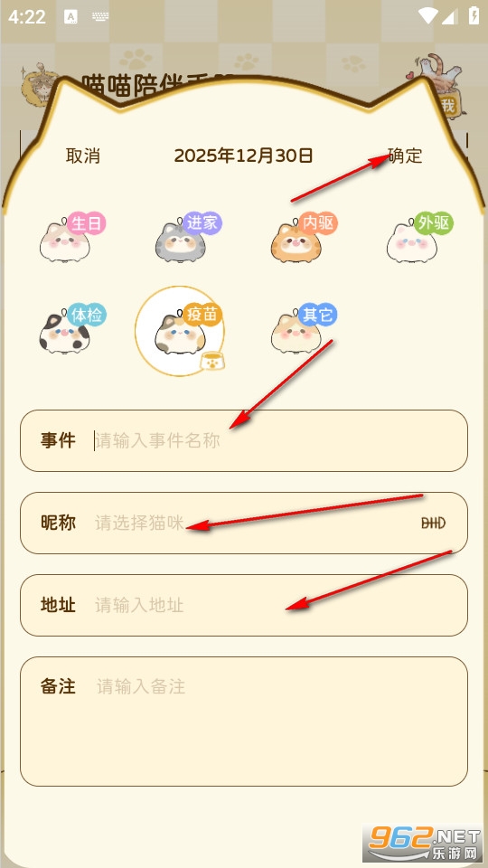
Task: Focus the 事件 event name field
Action: point(243,440)
